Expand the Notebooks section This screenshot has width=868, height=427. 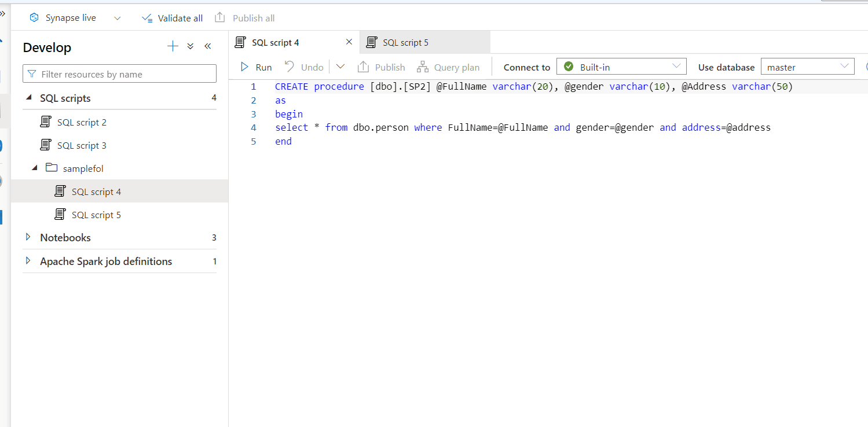[28, 237]
